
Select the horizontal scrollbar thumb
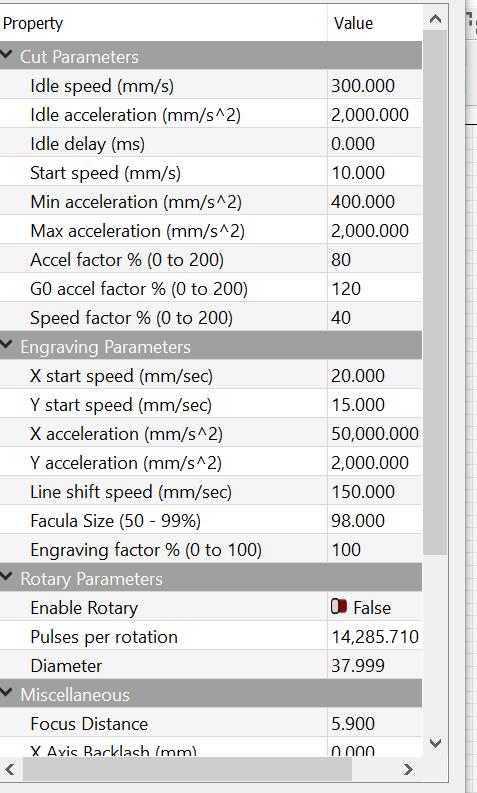(x=187, y=770)
